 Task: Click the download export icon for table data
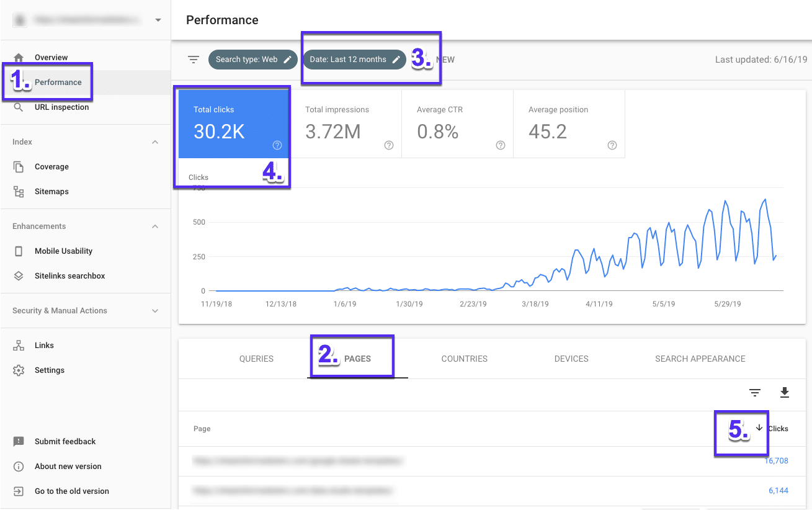point(784,393)
